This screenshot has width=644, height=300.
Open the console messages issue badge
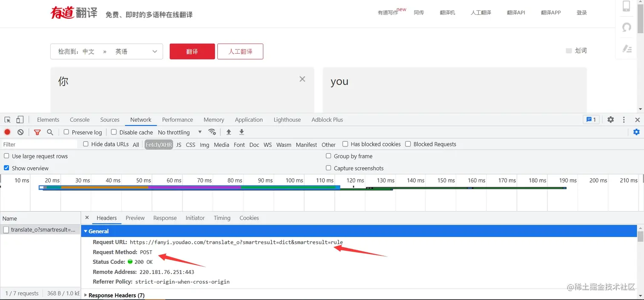(591, 120)
